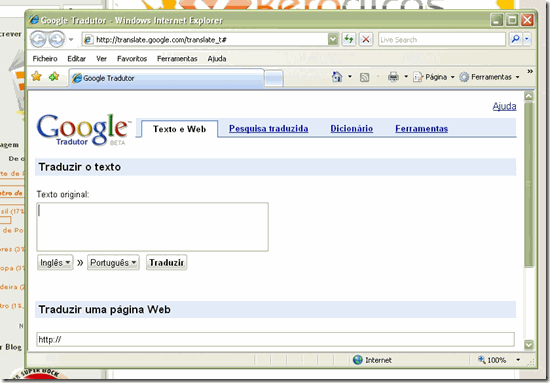
Task: Open the Ferramentas menu in menu bar
Action: [177, 59]
